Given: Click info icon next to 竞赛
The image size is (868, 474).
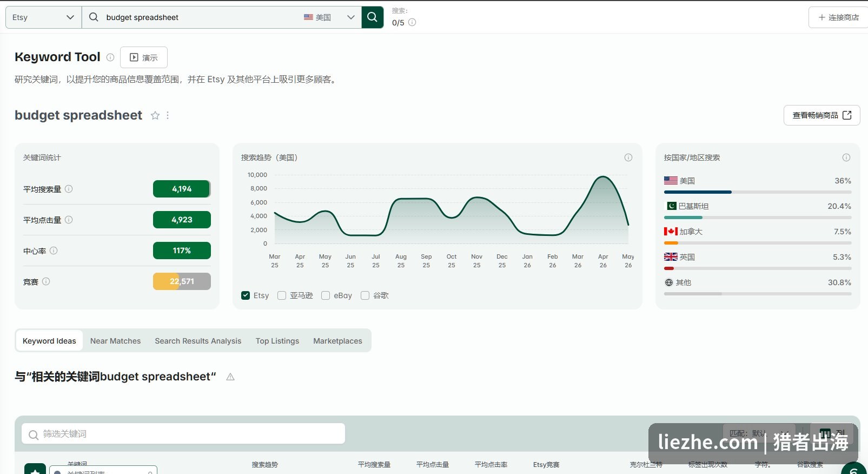Looking at the screenshot, I should pyautogui.click(x=46, y=281).
